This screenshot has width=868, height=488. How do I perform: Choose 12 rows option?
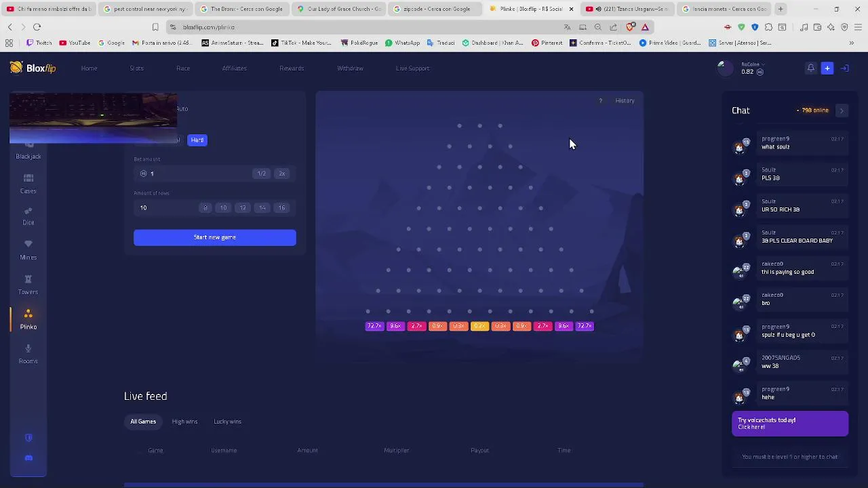click(243, 207)
